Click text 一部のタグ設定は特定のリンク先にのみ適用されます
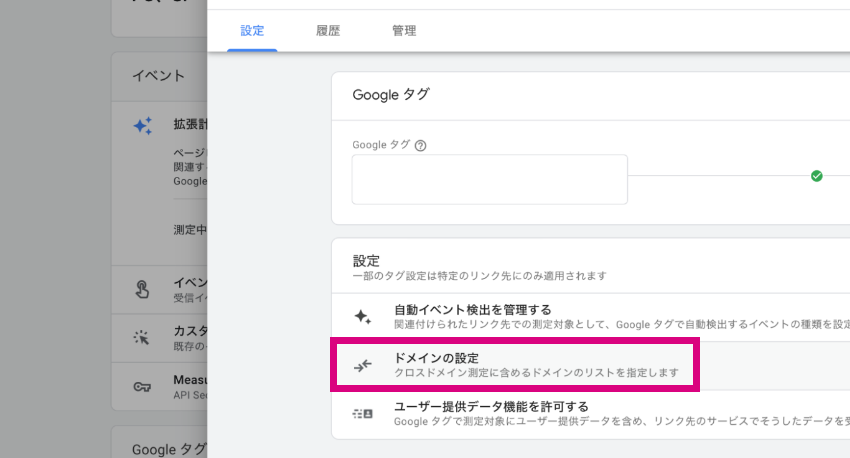 (480, 276)
